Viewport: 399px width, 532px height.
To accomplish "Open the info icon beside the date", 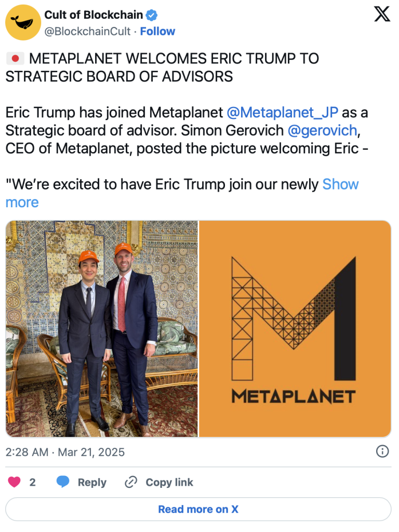I will [382, 451].
